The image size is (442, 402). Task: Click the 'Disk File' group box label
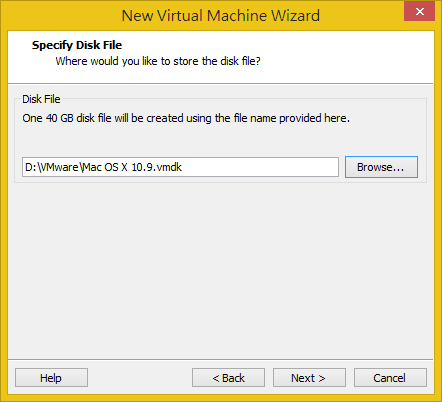pos(41,99)
